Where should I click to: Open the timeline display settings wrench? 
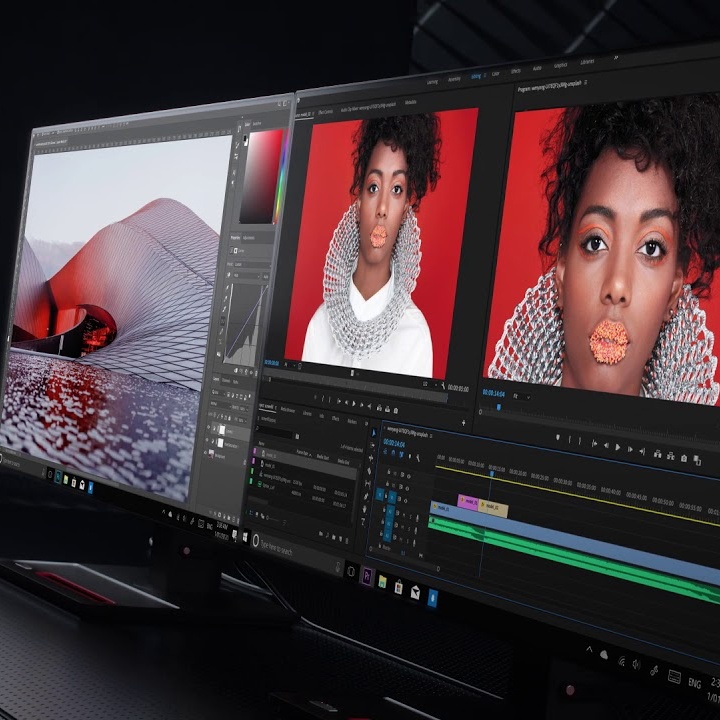418,458
